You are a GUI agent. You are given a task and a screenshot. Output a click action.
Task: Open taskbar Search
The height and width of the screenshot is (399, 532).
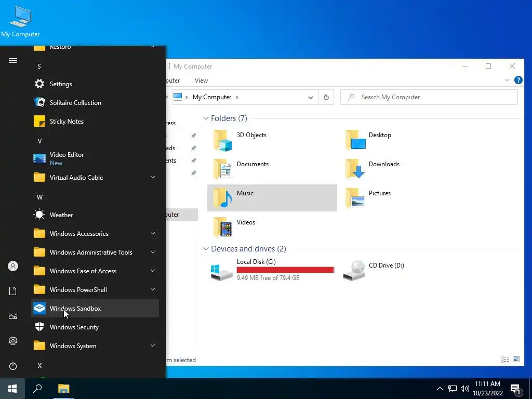37,389
